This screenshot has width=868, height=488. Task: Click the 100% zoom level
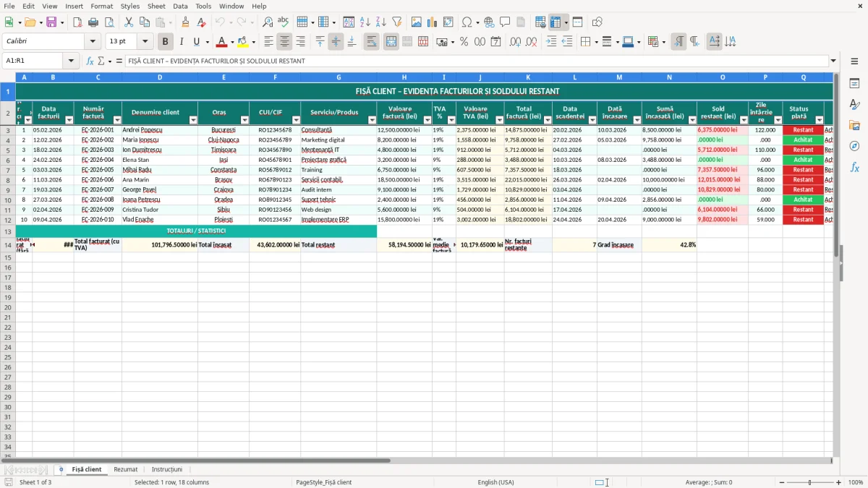856,482
